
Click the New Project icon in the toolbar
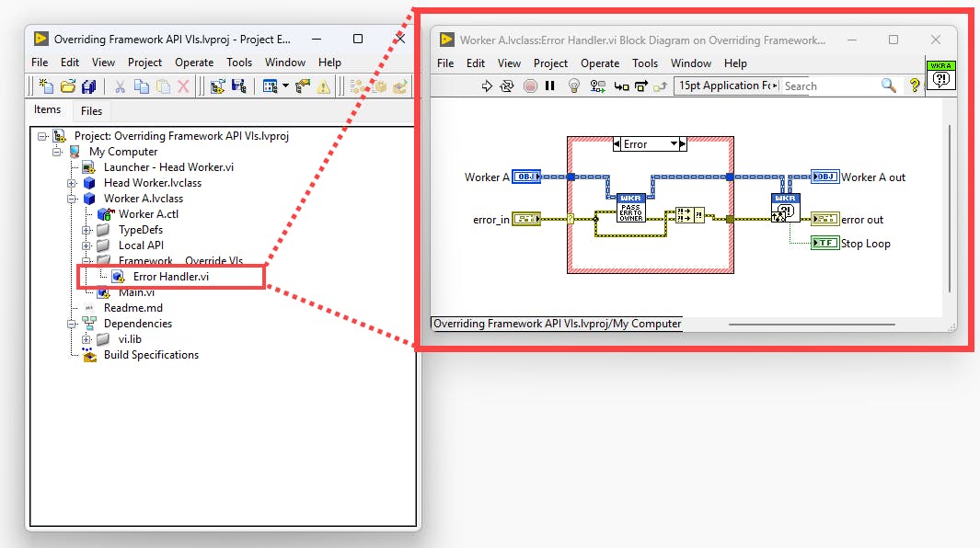tap(46, 86)
